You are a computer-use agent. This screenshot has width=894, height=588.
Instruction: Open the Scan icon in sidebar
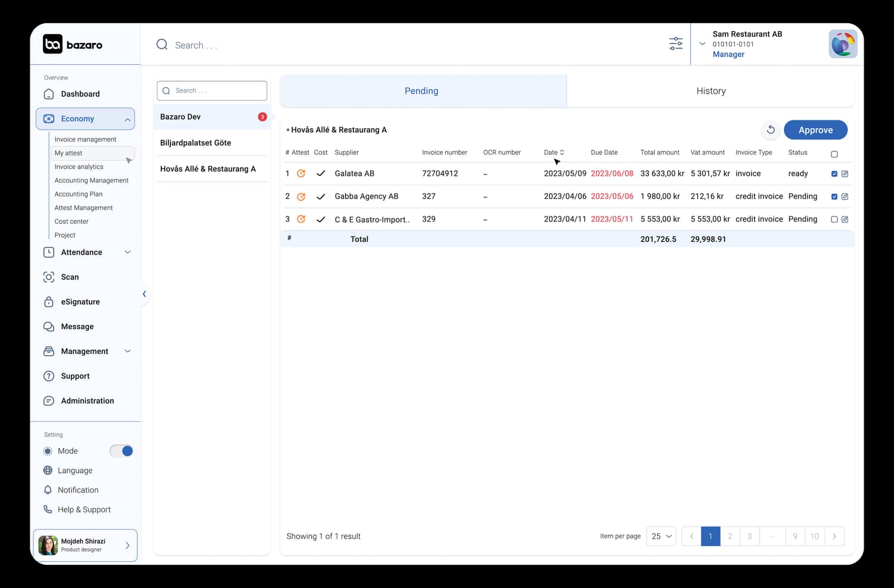point(49,277)
